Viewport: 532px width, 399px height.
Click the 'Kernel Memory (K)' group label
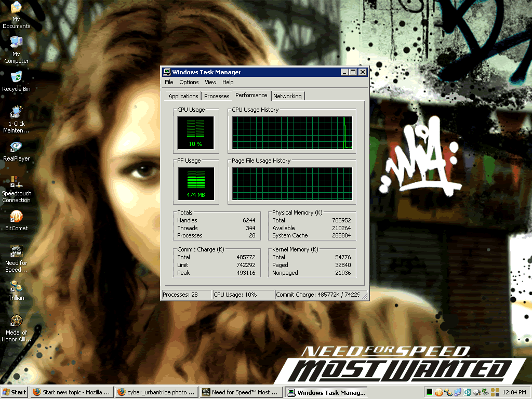295,249
